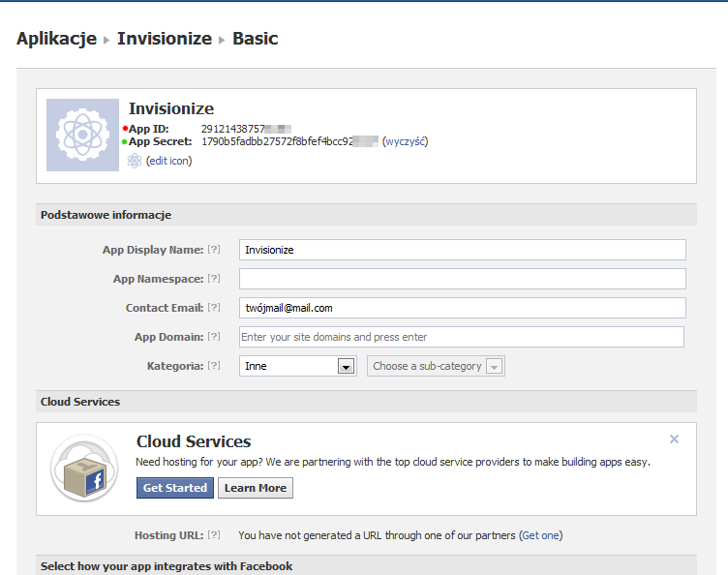The image size is (728, 575).
Task: Click the Get one hosting URL link
Action: click(540, 535)
